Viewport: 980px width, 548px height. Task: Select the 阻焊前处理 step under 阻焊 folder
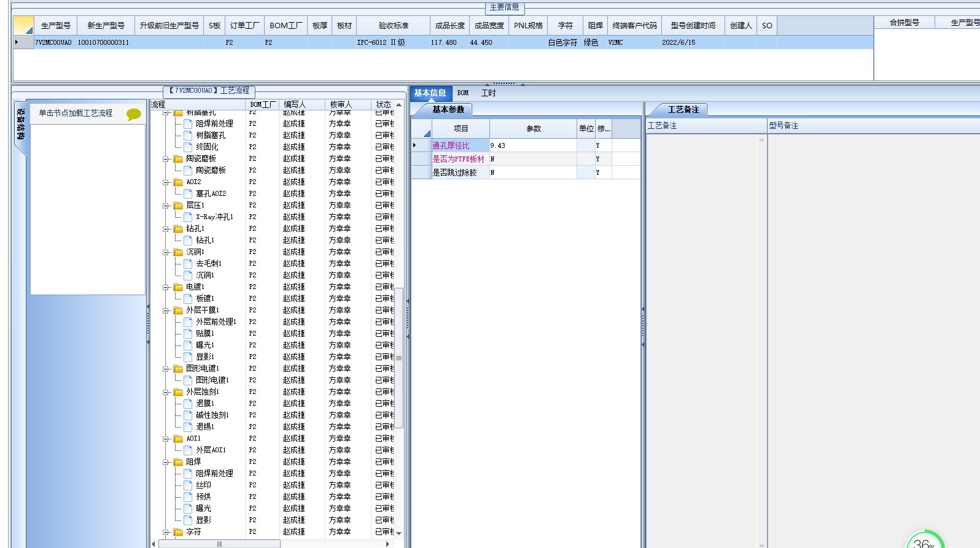coord(214,473)
